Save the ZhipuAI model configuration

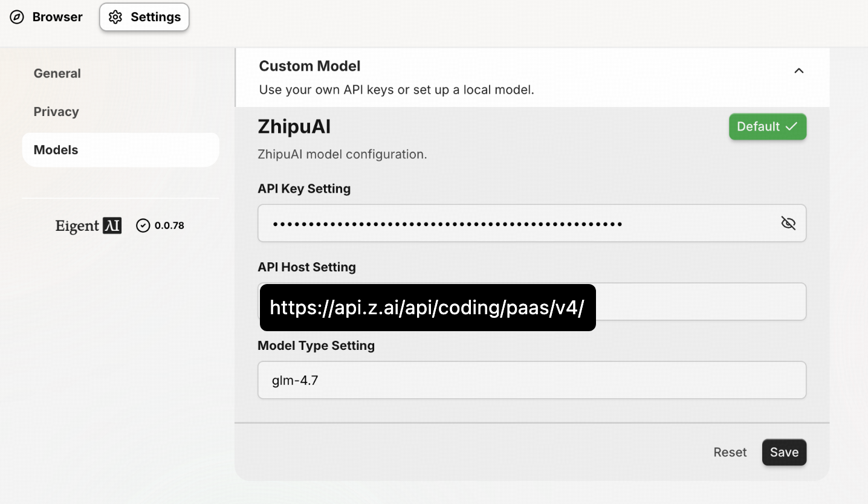tap(784, 452)
